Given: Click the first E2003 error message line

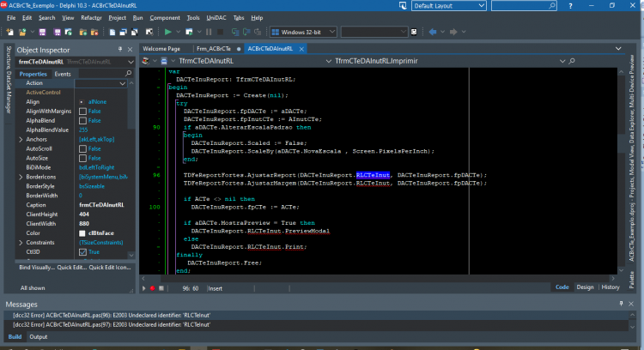Looking at the screenshot, I should click(112, 315).
